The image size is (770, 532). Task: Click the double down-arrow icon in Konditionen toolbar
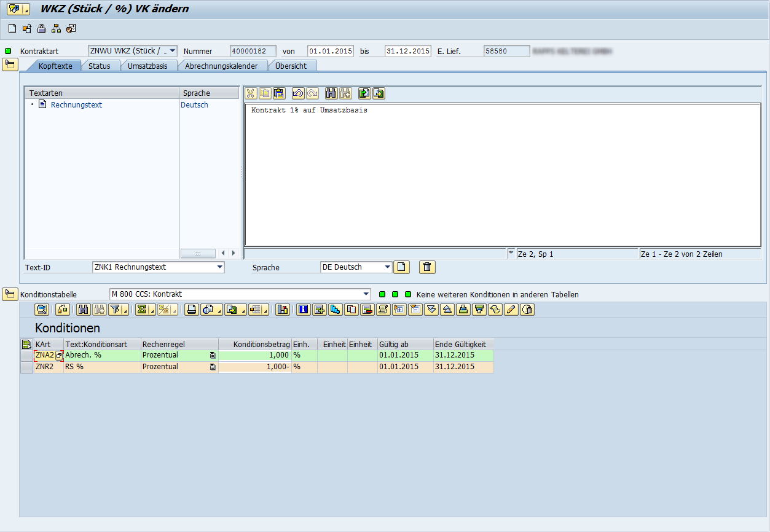[x=431, y=310]
